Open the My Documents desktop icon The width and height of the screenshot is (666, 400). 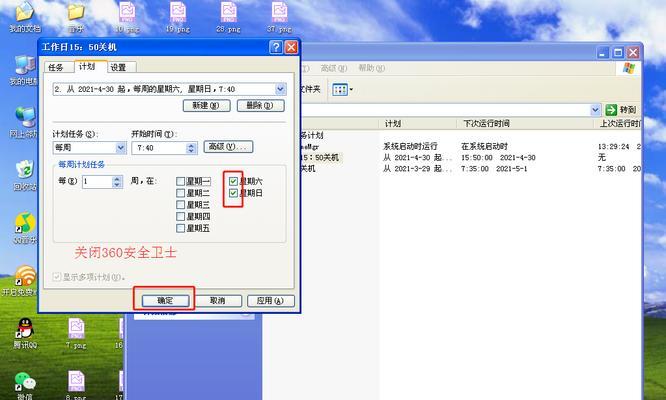tap(25, 17)
